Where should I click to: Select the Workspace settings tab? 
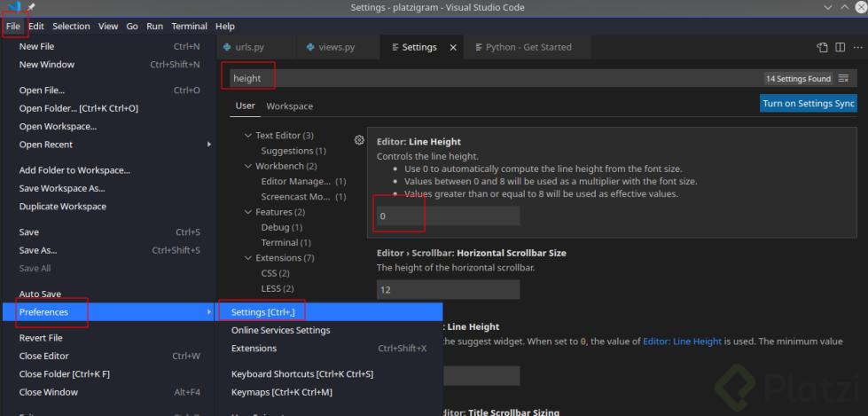tap(290, 106)
